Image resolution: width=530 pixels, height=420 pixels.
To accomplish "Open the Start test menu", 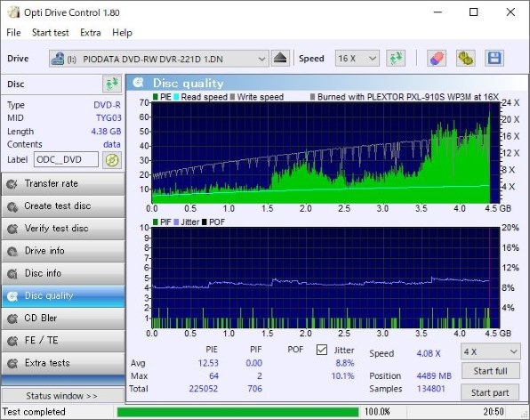I will pos(51,32).
